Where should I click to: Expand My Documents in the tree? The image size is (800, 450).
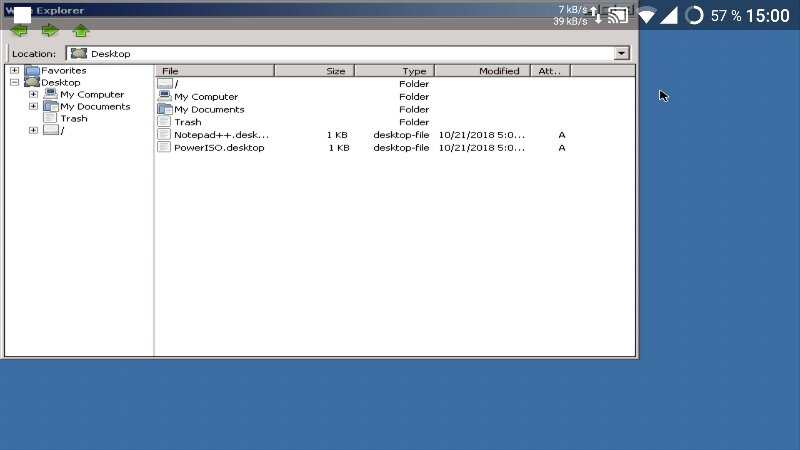click(x=33, y=106)
